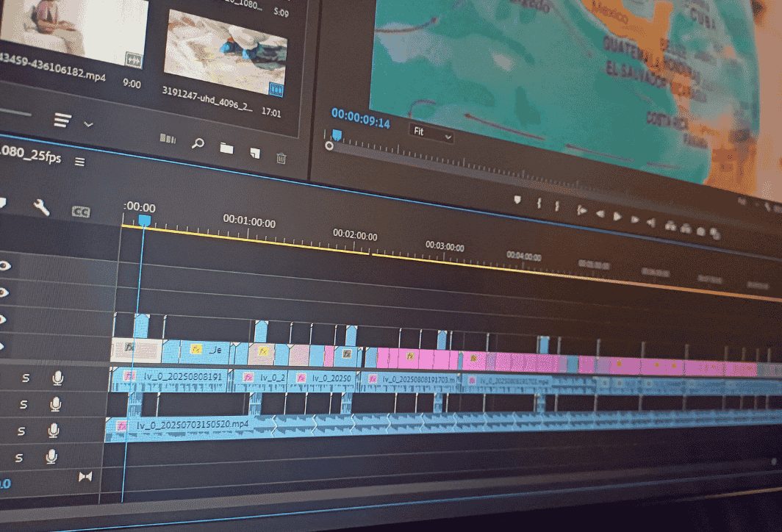Open Automate to Sequence icon
Screen dimensions: 782x532
[168, 139]
